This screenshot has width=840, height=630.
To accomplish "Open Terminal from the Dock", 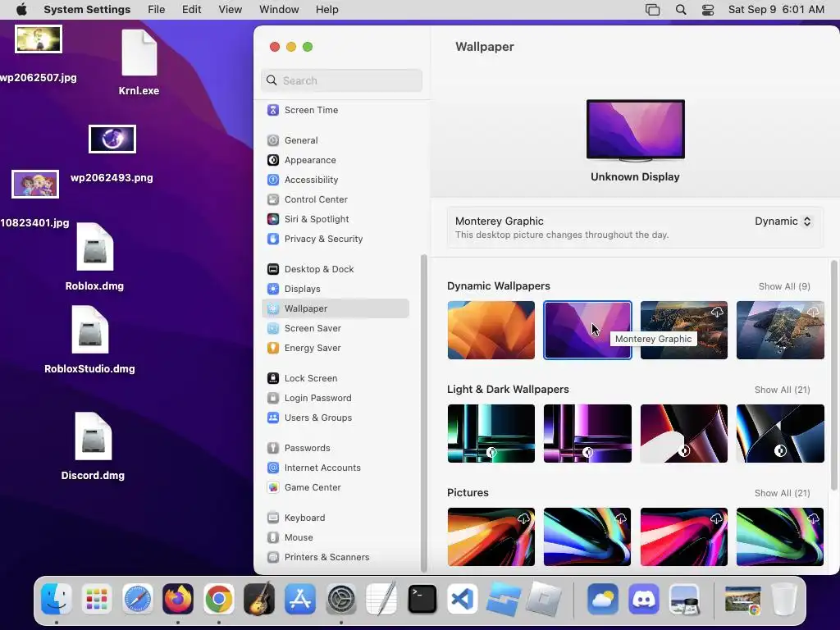I will click(422, 599).
